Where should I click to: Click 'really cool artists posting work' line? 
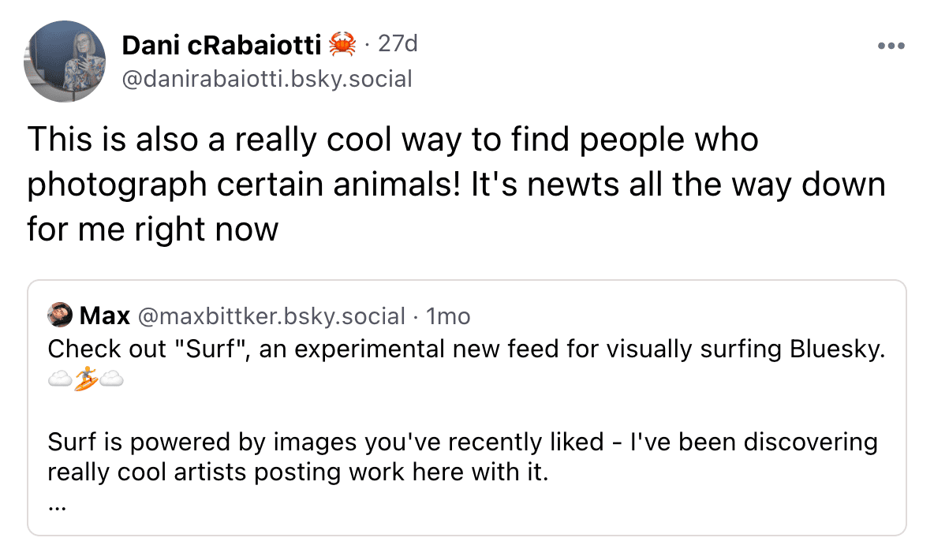[x=297, y=473]
